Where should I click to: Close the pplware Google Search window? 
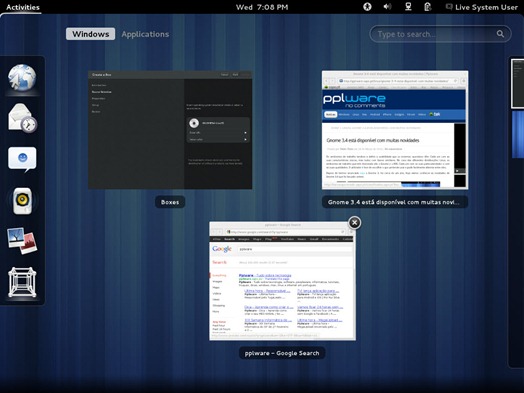[x=355, y=223]
